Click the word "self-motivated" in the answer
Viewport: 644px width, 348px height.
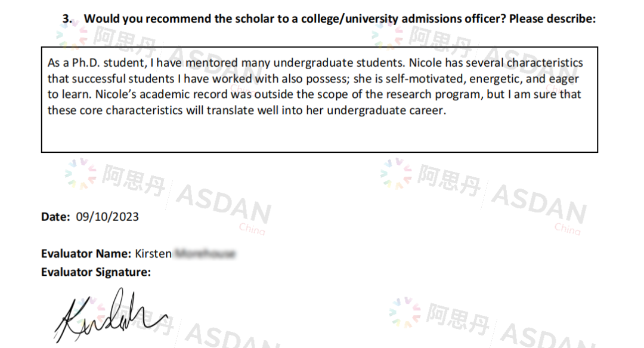[x=425, y=79]
